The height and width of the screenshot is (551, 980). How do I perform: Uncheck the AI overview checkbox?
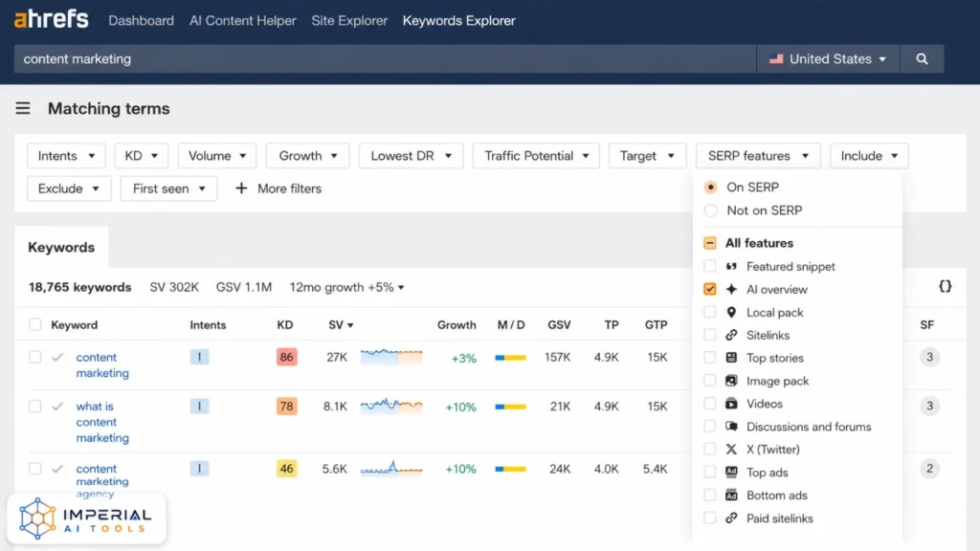pyautogui.click(x=710, y=289)
